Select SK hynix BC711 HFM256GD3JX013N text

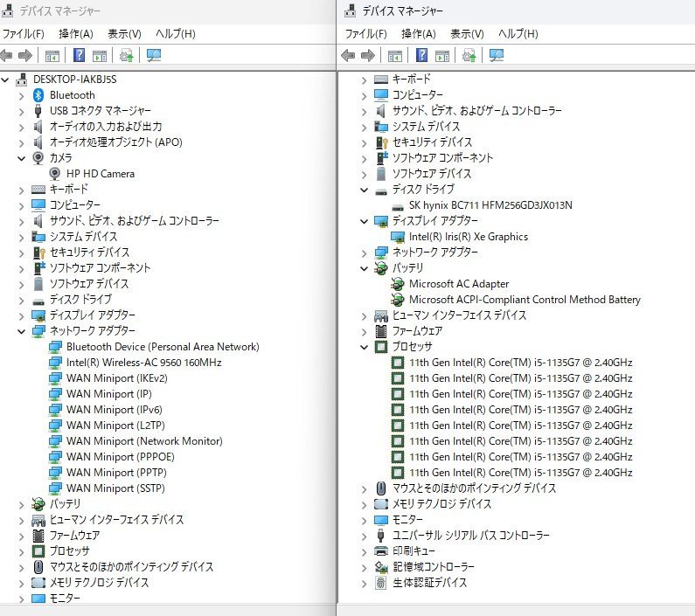(x=490, y=205)
